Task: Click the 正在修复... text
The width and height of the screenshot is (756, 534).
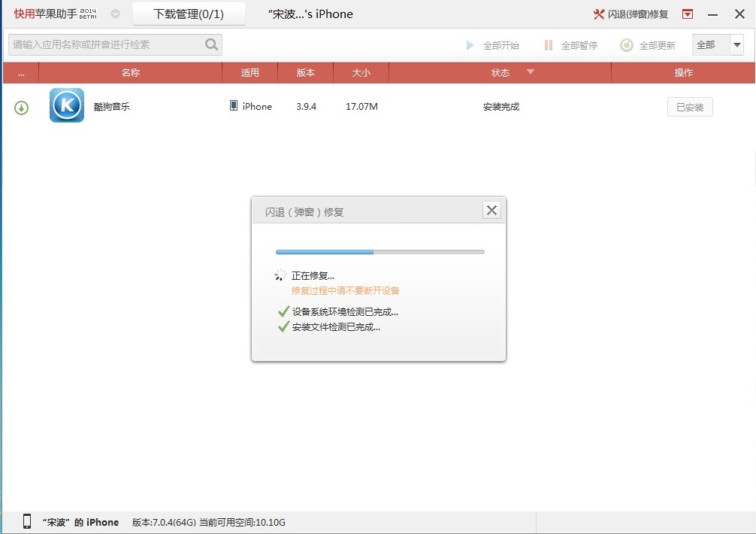Action: [313, 276]
